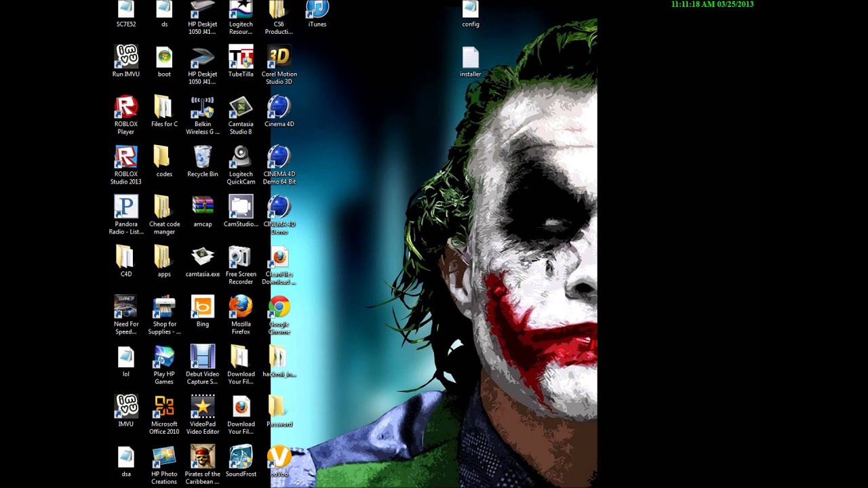
Task: Open the codes folder
Action: (x=164, y=161)
